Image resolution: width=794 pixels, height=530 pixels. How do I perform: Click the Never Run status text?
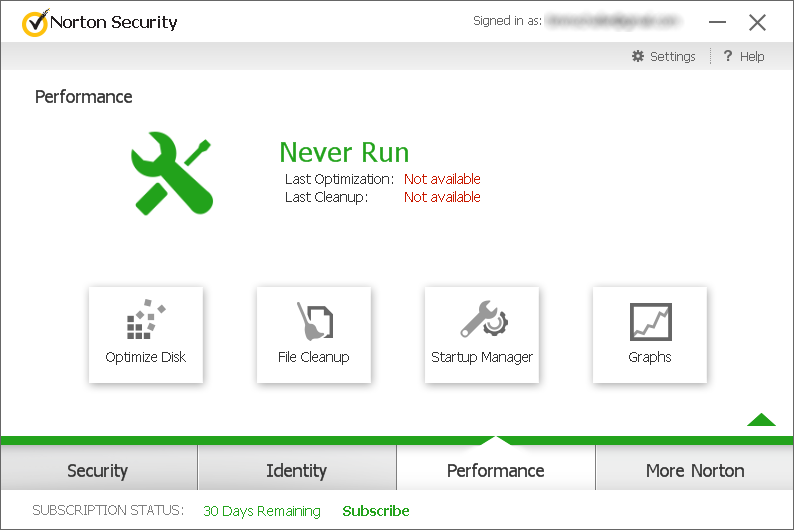pos(344,152)
